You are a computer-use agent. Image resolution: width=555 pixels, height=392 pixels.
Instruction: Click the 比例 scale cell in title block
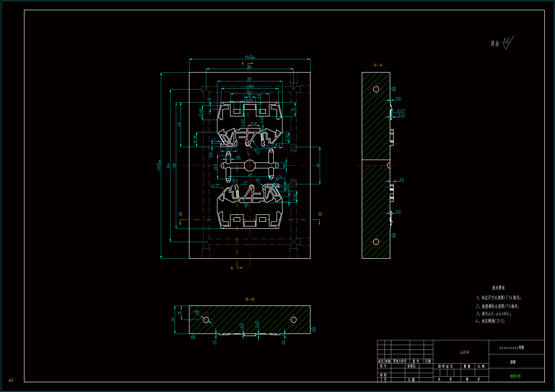[x=481, y=366]
